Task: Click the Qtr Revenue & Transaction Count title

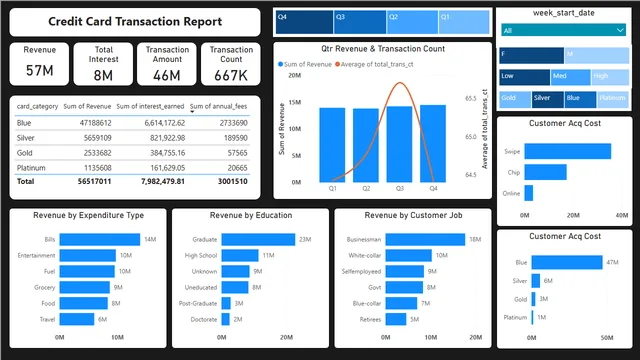Action: coord(383,49)
